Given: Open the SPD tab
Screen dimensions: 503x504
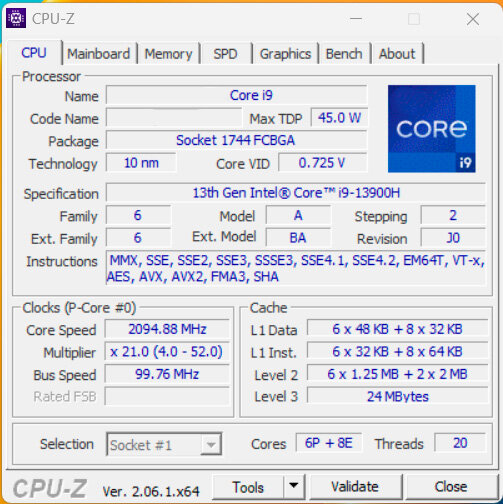Looking at the screenshot, I should click(226, 54).
